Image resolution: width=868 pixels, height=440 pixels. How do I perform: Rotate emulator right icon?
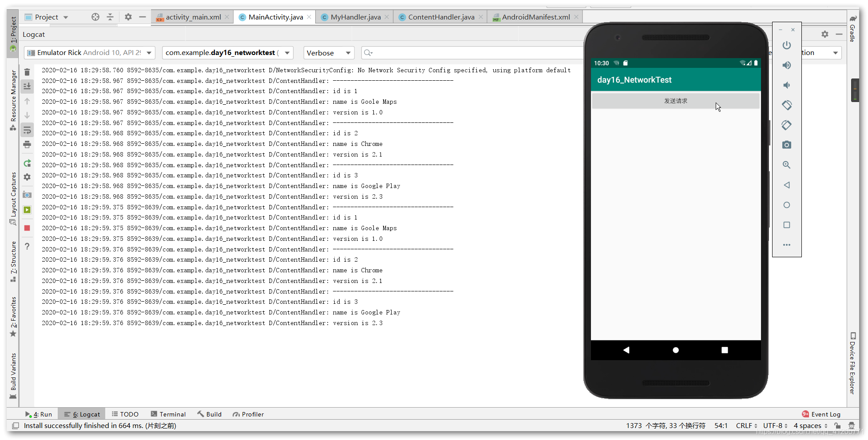[x=786, y=125]
